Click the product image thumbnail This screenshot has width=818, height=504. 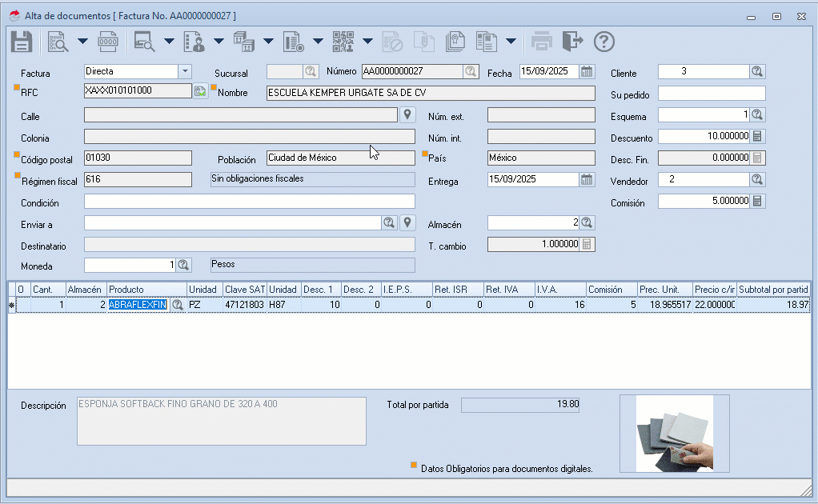click(674, 433)
